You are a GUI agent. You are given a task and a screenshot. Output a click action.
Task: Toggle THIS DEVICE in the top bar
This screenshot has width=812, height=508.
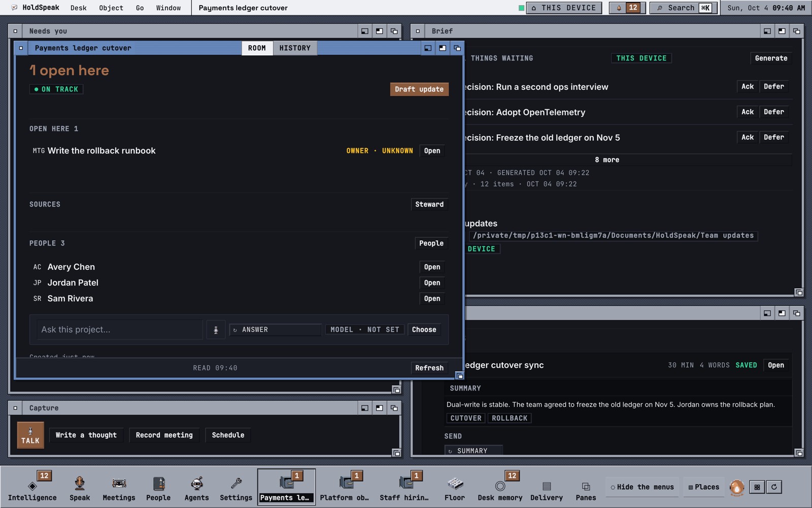(564, 8)
